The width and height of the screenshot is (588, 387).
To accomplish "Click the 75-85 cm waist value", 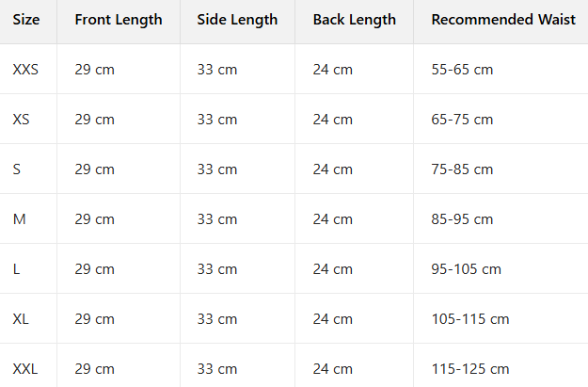I will click(462, 169).
